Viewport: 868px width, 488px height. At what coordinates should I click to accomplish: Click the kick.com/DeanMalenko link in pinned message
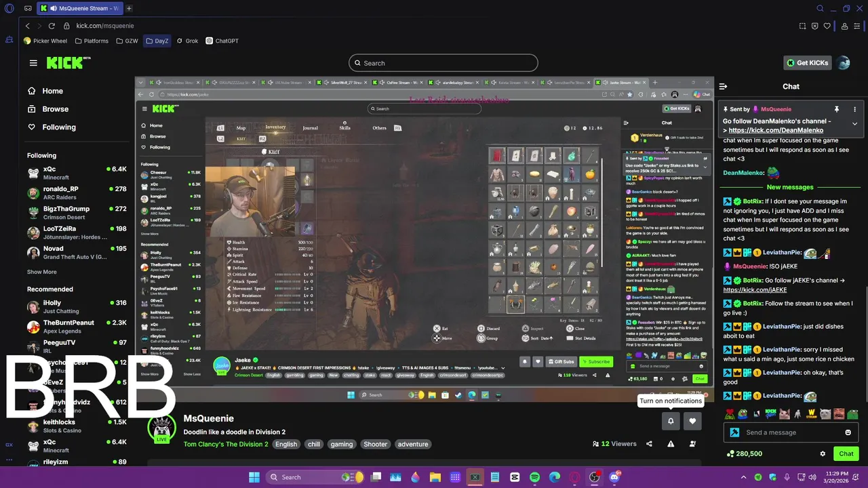[x=776, y=130]
